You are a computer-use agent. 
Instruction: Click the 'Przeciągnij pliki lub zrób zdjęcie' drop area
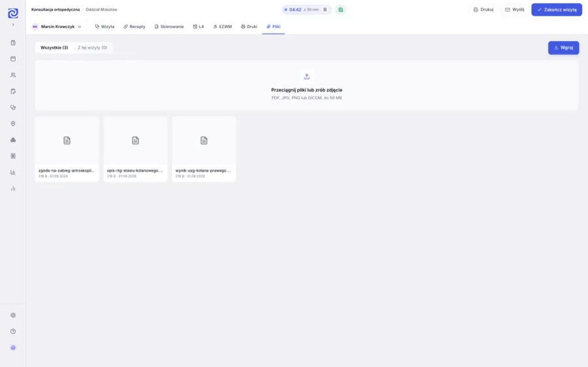tap(306, 86)
